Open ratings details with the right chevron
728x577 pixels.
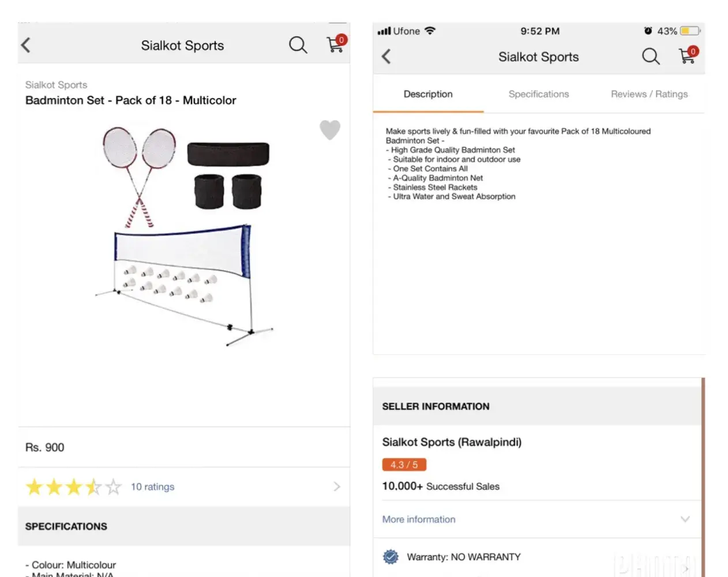[x=337, y=487]
